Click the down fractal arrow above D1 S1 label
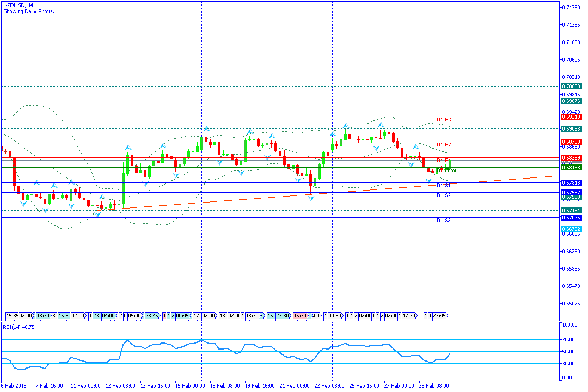588x392 pixels. [x=429, y=180]
